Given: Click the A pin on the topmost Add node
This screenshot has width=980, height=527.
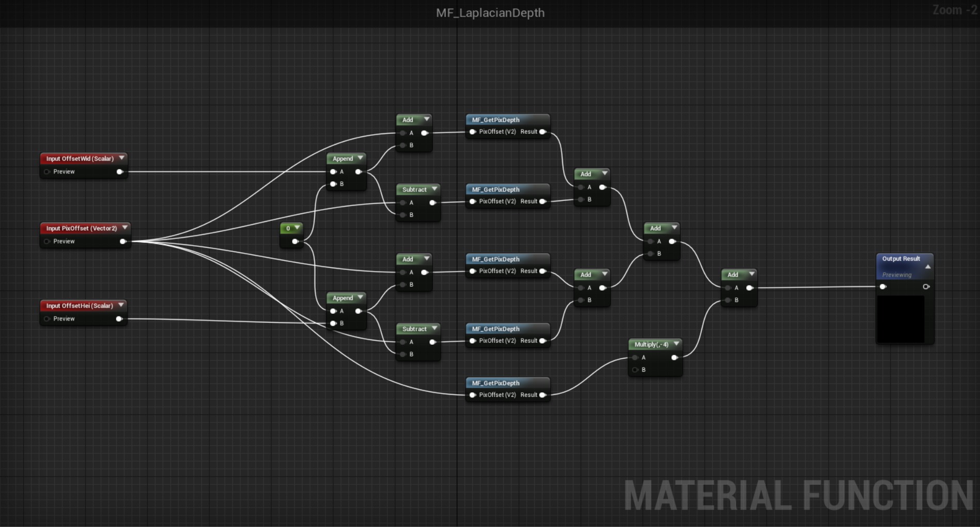Looking at the screenshot, I should (x=403, y=133).
